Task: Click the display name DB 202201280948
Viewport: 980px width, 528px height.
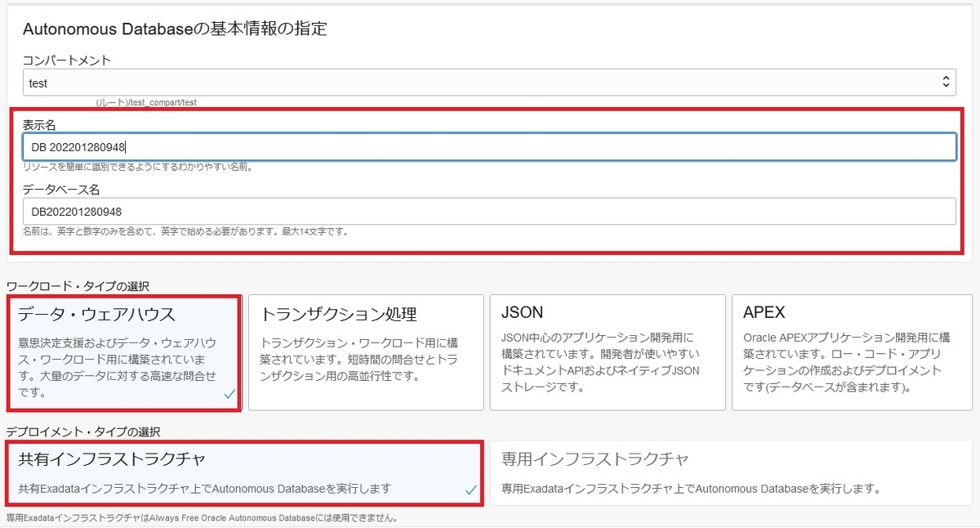Action: pos(78,146)
